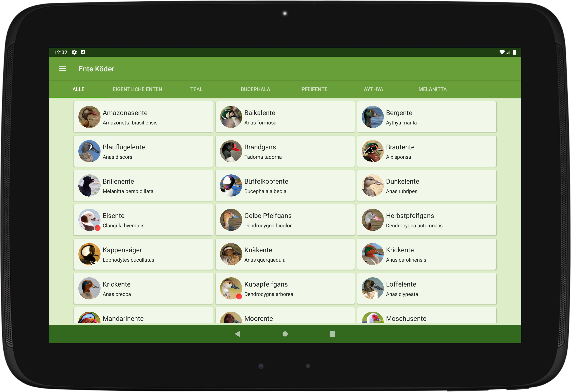Open the Eisente duck photo
Viewport: 571px width, 392px height.
pos(89,220)
